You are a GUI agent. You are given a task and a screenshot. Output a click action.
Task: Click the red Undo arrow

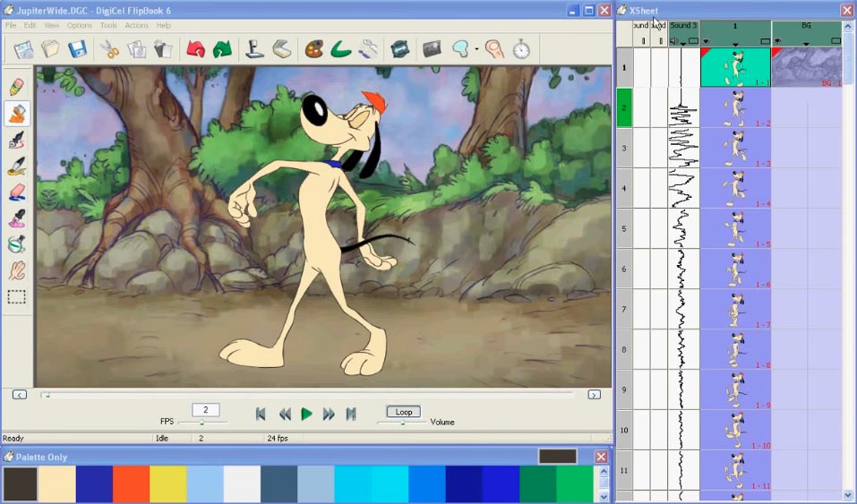(195, 49)
